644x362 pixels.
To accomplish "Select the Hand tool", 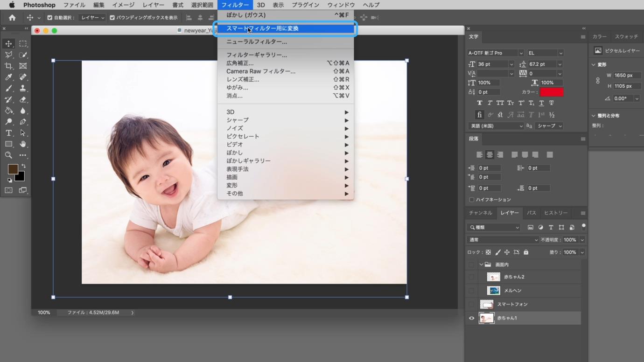I will 23,144.
